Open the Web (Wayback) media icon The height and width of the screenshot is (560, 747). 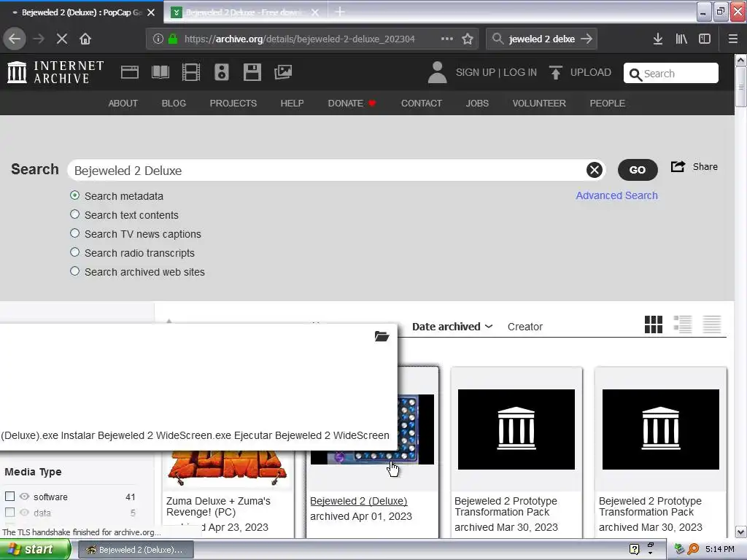click(130, 72)
